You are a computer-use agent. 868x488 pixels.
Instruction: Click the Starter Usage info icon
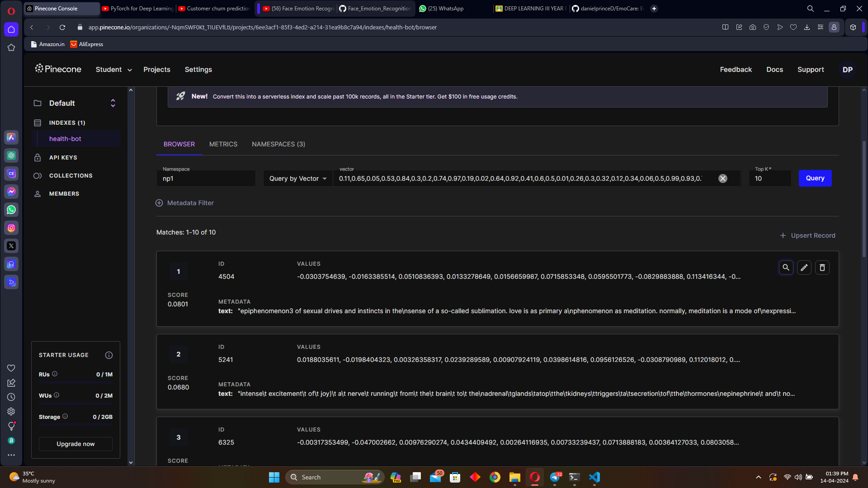(108, 355)
